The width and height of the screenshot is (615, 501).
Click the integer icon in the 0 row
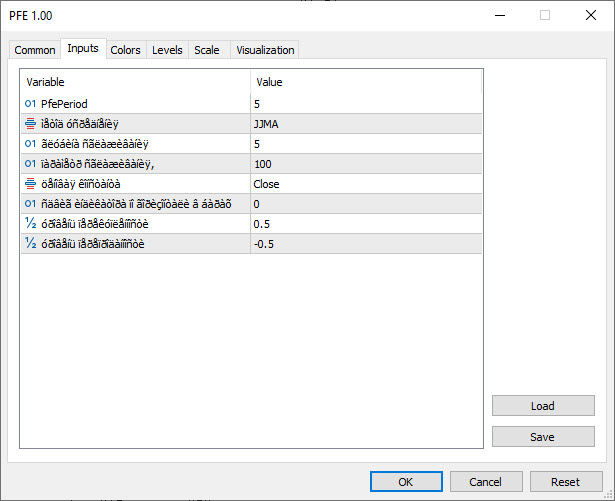click(29, 204)
